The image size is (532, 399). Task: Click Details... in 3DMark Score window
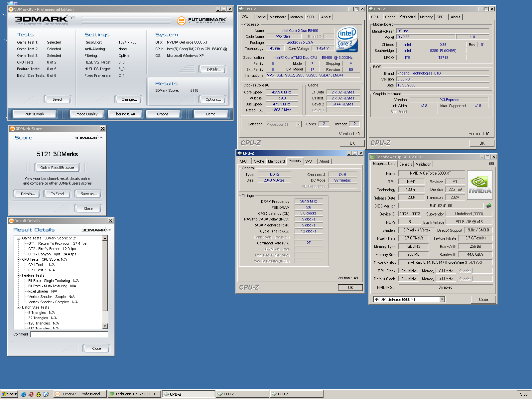pyautogui.click(x=28, y=194)
